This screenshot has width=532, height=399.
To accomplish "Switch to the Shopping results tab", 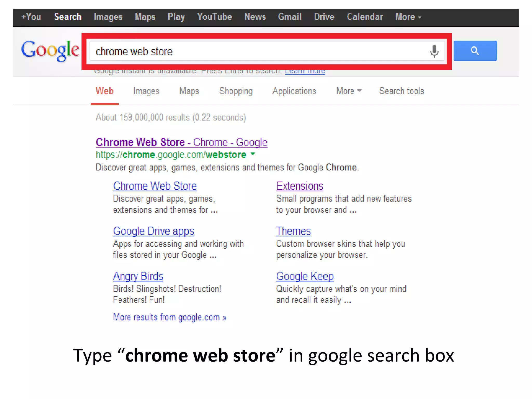I will pos(236,91).
